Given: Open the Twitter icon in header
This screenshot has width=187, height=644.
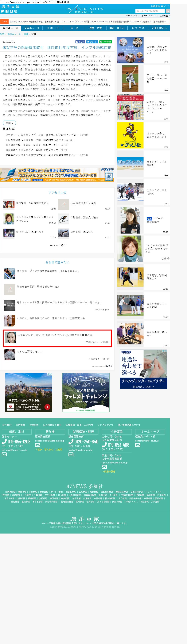Looking at the screenshot, I should click(x=2, y=11).
